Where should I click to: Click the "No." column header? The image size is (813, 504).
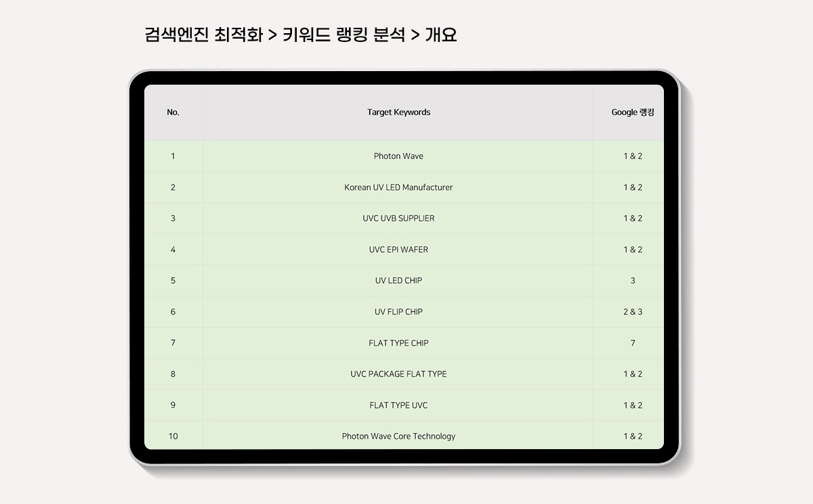pyautogui.click(x=173, y=112)
